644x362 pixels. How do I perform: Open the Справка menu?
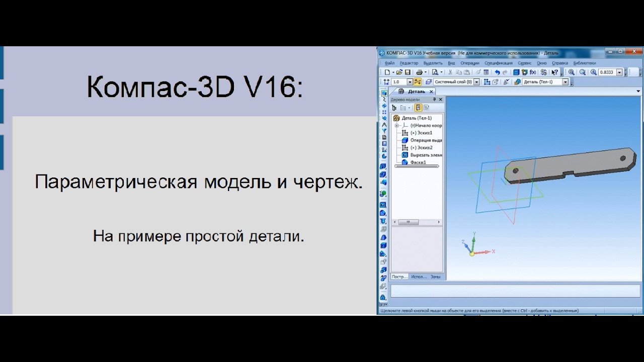click(560, 63)
